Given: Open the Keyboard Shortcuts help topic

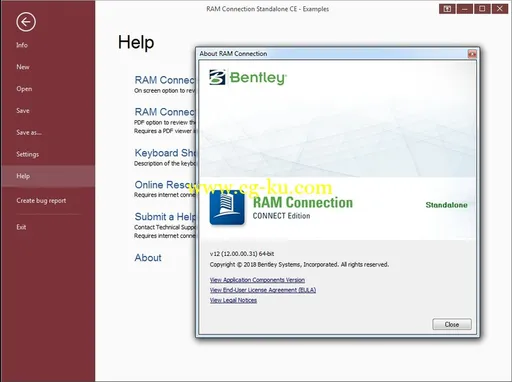Looking at the screenshot, I should pos(165,153).
